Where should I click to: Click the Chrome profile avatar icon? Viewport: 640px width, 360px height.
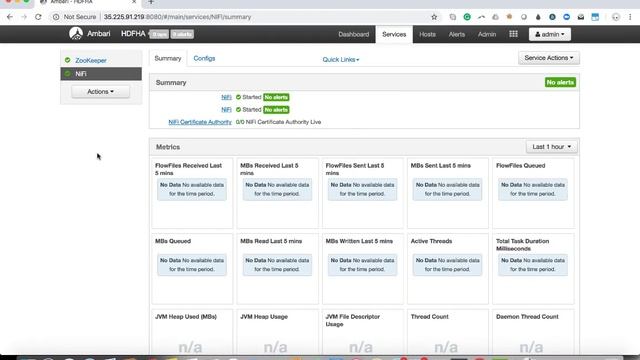click(x=616, y=17)
